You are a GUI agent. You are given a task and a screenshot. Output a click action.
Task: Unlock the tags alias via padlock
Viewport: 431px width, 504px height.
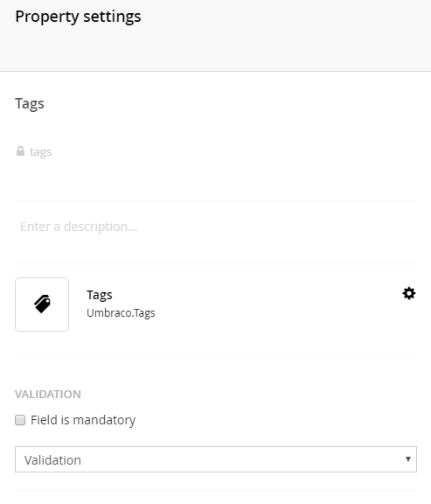click(20, 151)
